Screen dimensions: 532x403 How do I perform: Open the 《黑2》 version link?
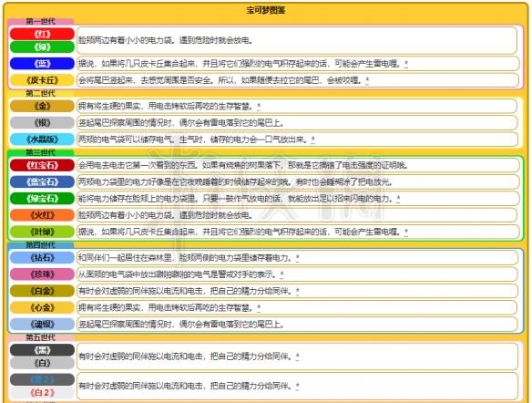(42, 379)
